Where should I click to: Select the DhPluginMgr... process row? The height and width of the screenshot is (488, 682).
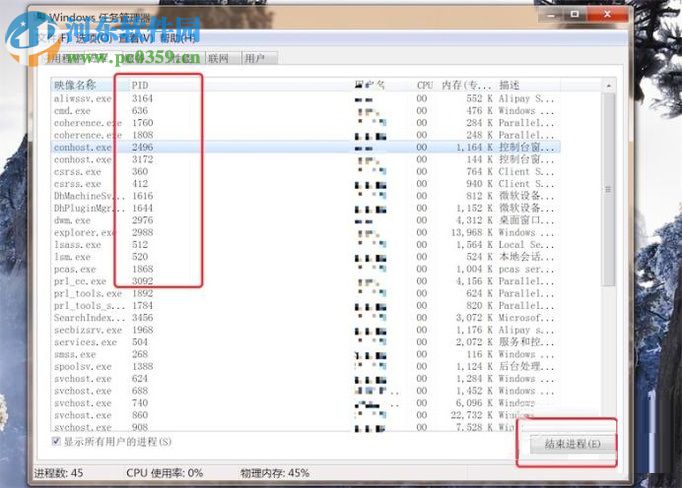pyautogui.click(x=305, y=208)
